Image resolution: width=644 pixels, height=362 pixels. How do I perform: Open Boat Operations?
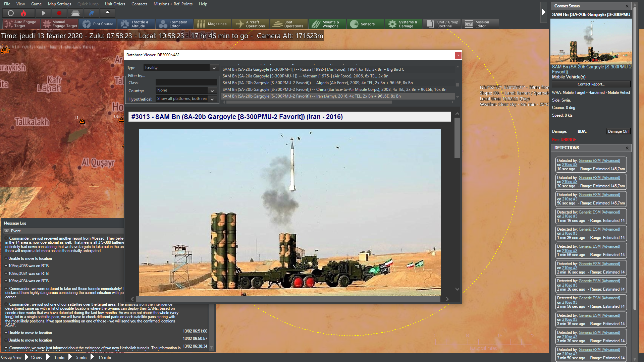(x=289, y=24)
